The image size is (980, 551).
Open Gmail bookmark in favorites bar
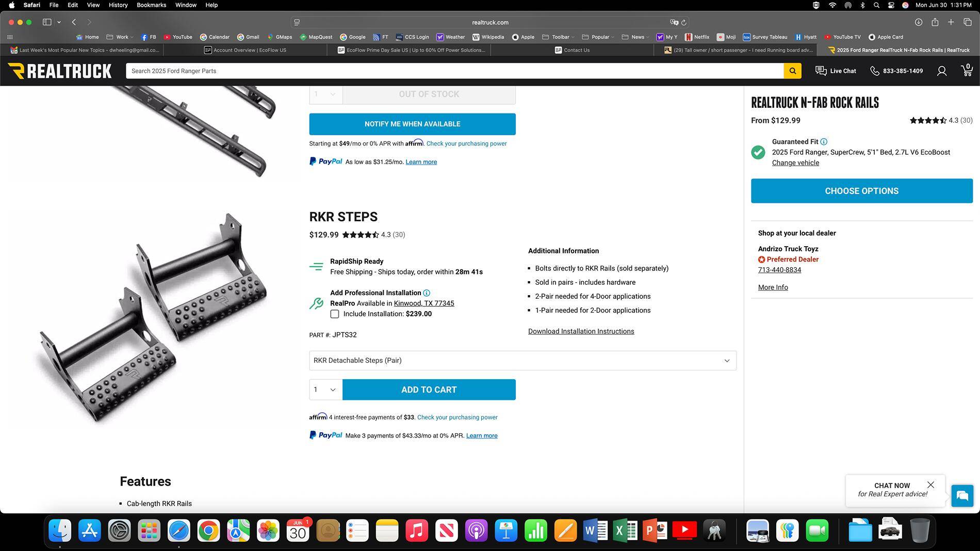(x=248, y=37)
